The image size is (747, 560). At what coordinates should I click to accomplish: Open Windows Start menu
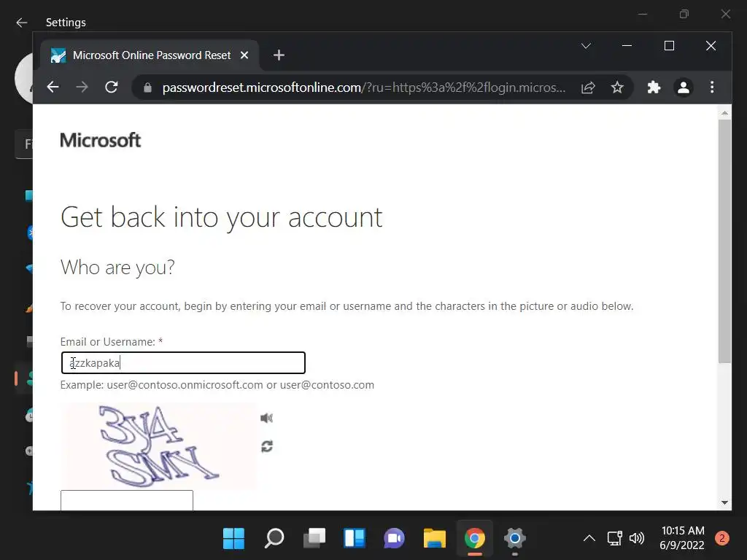[233, 539]
